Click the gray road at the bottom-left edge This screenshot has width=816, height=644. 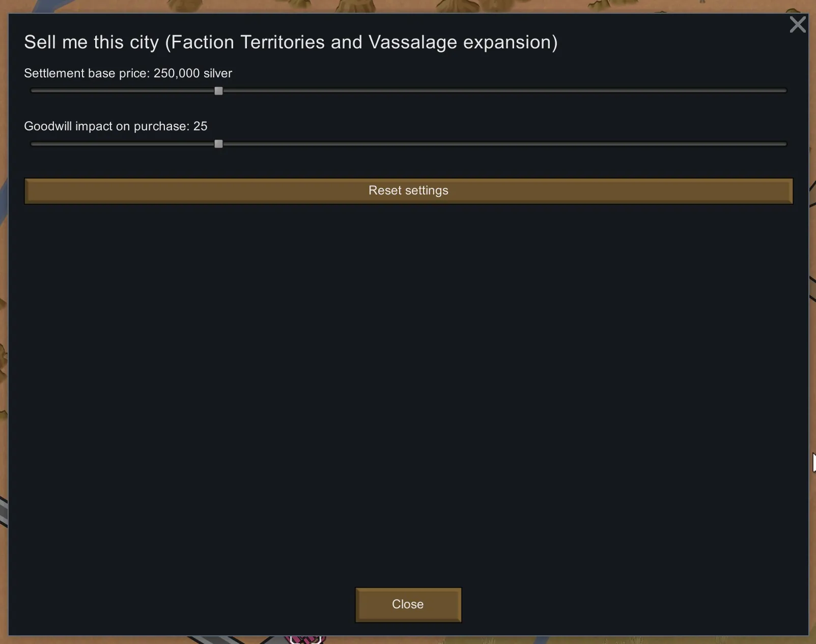tap(3, 512)
